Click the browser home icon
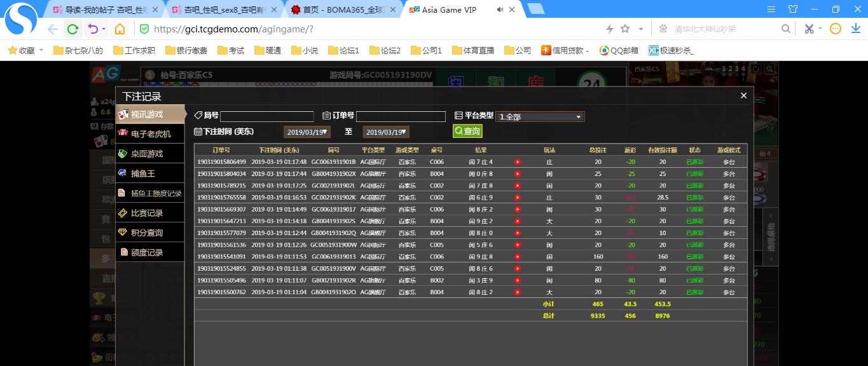This screenshot has width=868, height=366. point(120,29)
